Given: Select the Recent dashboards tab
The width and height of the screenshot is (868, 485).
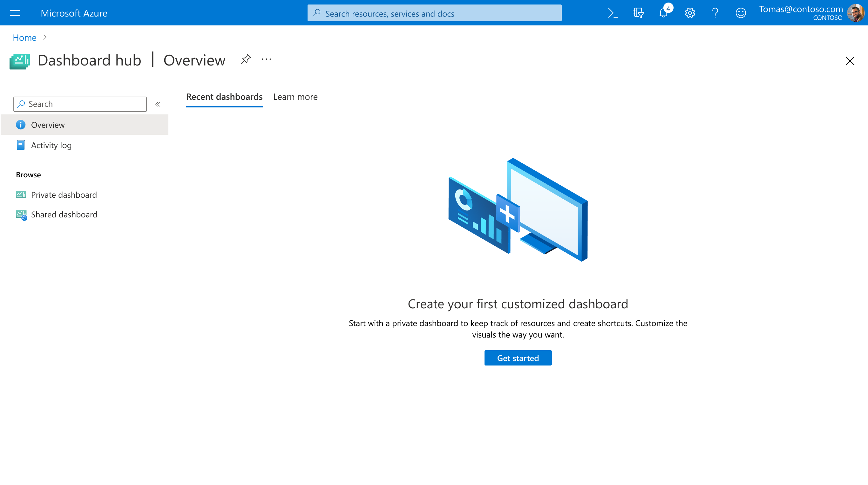Looking at the screenshot, I should [224, 97].
